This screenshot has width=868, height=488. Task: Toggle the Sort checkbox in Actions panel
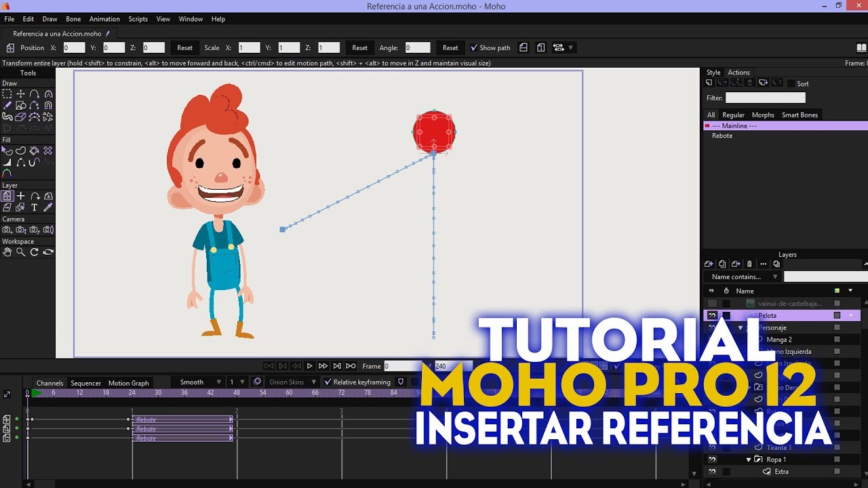[791, 83]
